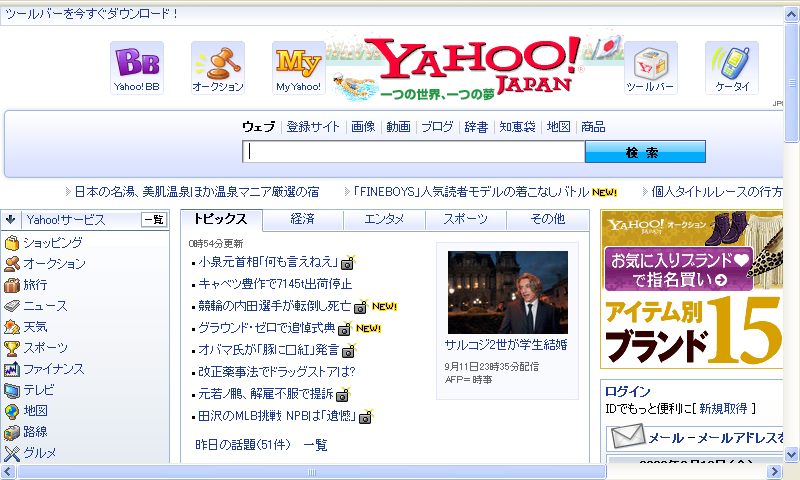Image resolution: width=800 pixels, height=480 pixels.
Task: Select the 地図 search category
Action: point(559,127)
